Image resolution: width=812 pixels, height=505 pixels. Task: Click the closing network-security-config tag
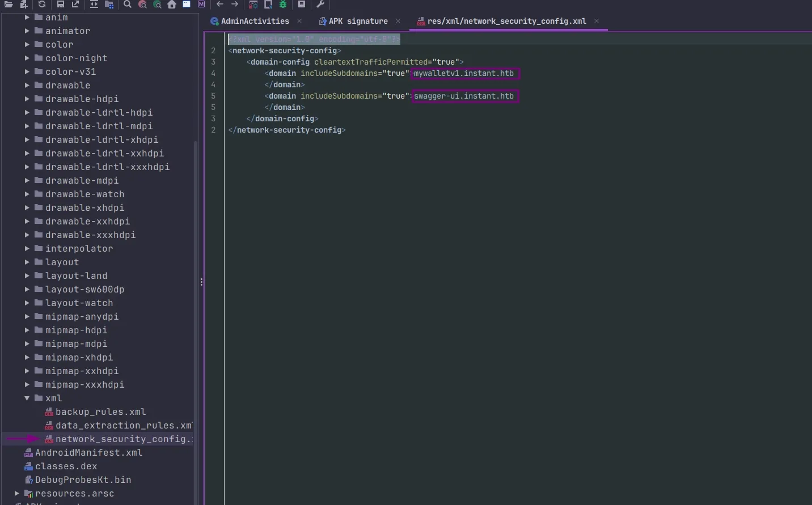click(x=287, y=130)
